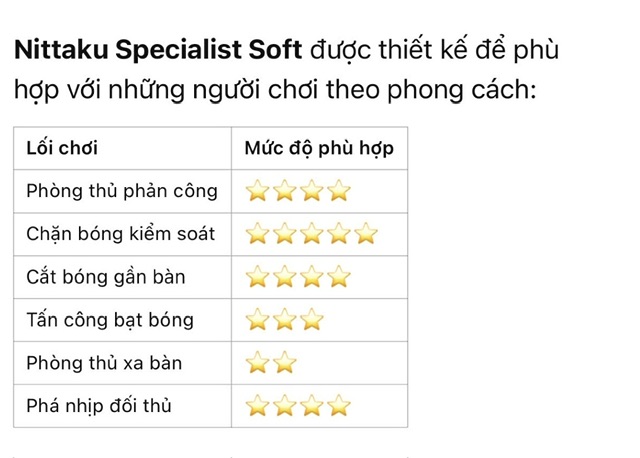Click second star in 'Cắt bóng gần bàn' row
Screen dimensions: 640x458
(x=284, y=277)
